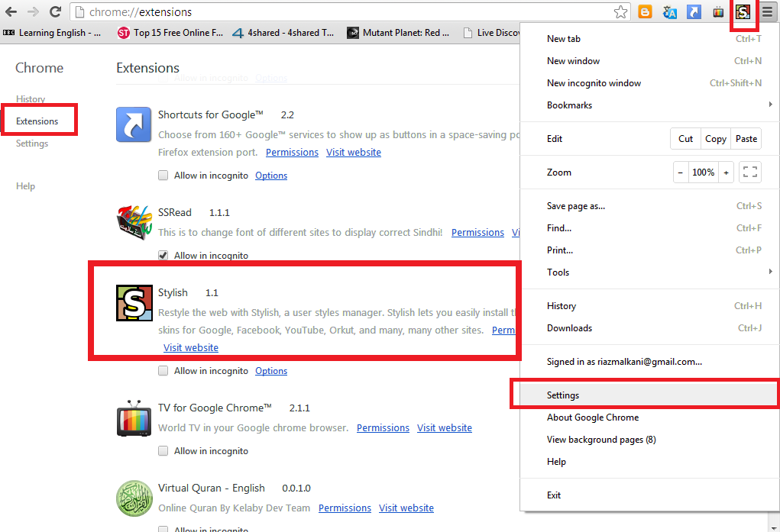Image resolution: width=780 pixels, height=532 pixels.
Task: Choose Save page as menu item
Action: click(x=649, y=206)
